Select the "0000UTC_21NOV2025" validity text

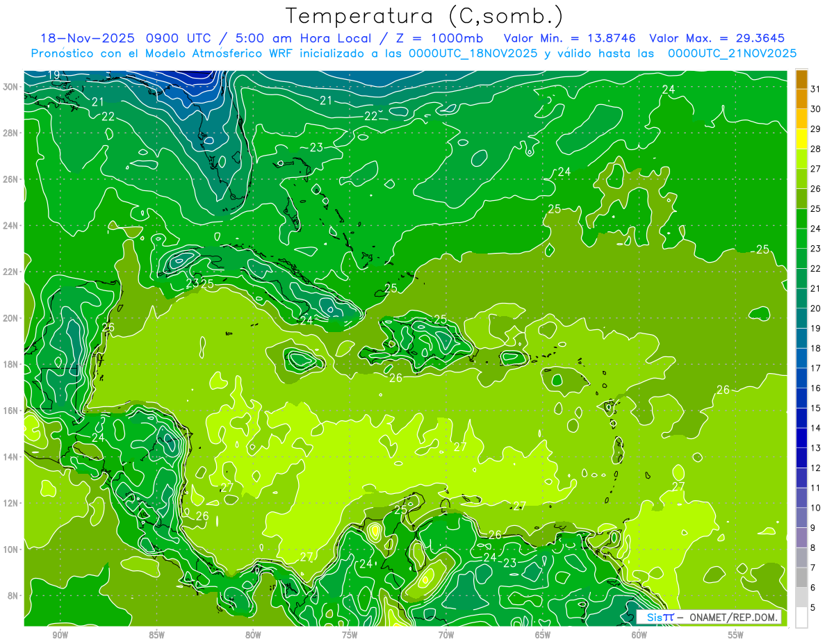tap(732, 53)
